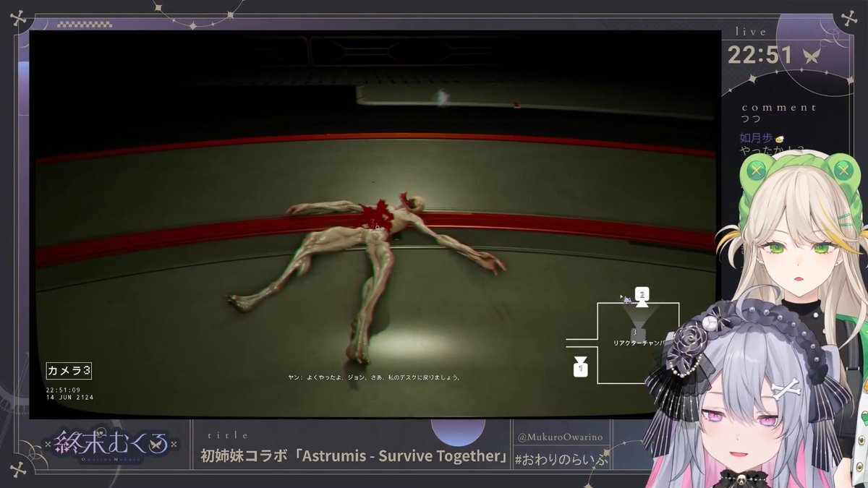Viewport: 868px width, 488px height.
Task: Click the 'comment' panel heading
Action: click(779, 107)
